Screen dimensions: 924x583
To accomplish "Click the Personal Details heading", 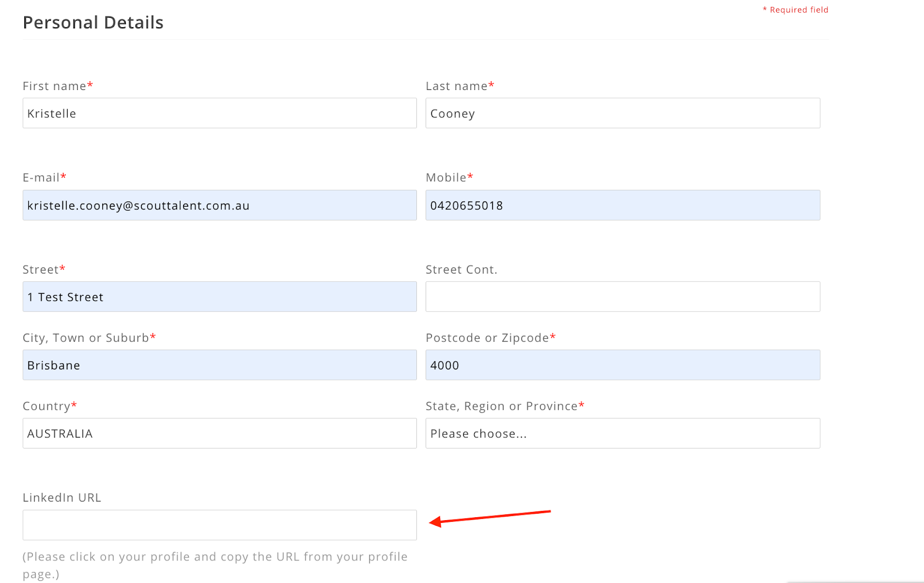I will 93,23.
